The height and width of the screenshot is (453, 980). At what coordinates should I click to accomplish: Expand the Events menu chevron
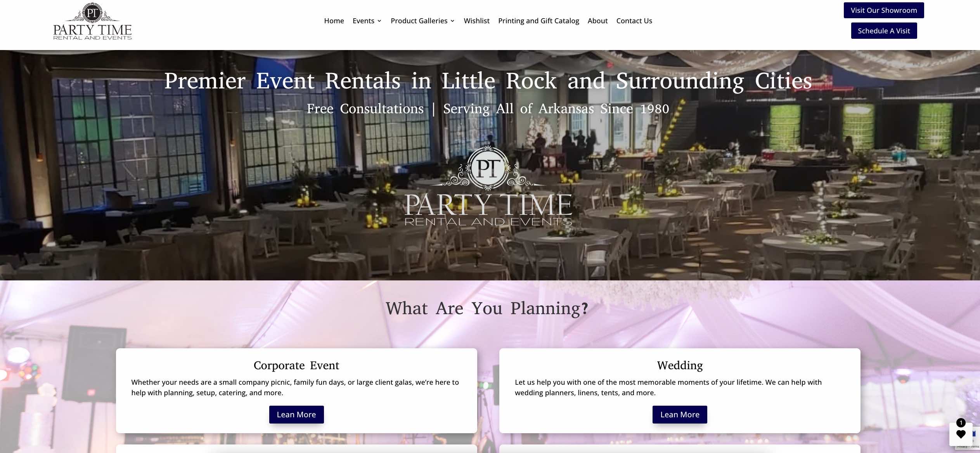pos(379,21)
